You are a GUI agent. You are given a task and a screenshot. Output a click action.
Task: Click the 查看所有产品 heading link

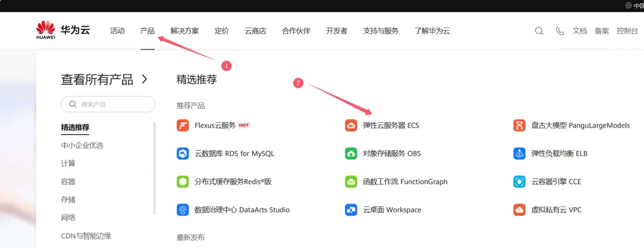pos(97,79)
